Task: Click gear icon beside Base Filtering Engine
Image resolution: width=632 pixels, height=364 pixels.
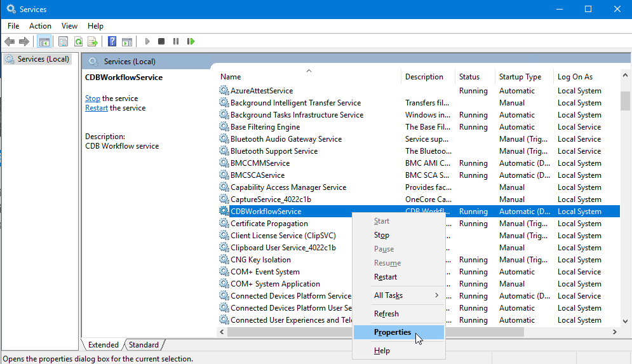Action: pyautogui.click(x=224, y=126)
